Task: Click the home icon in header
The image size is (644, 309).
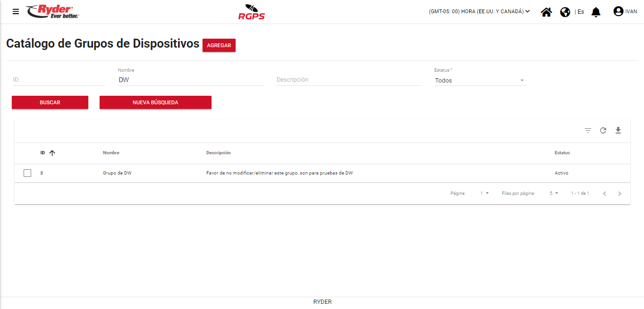Action: click(x=546, y=12)
